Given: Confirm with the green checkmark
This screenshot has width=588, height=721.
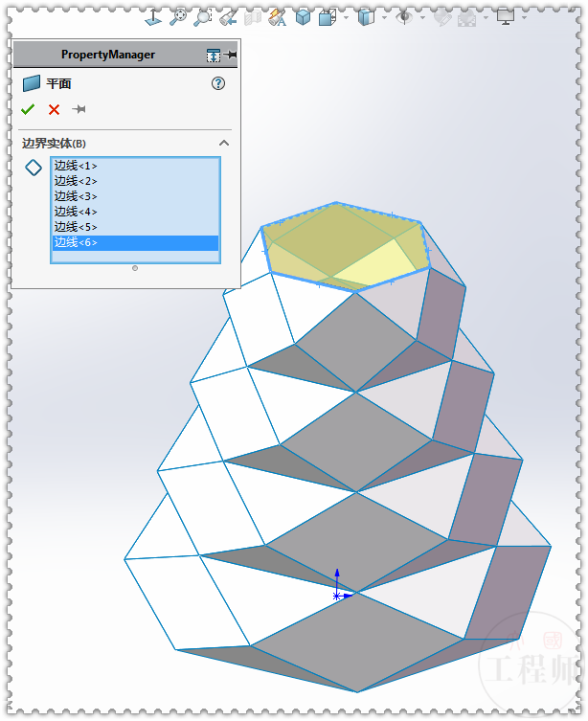Looking at the screenshot, I should pyautogui.click(x=28, y=109).
